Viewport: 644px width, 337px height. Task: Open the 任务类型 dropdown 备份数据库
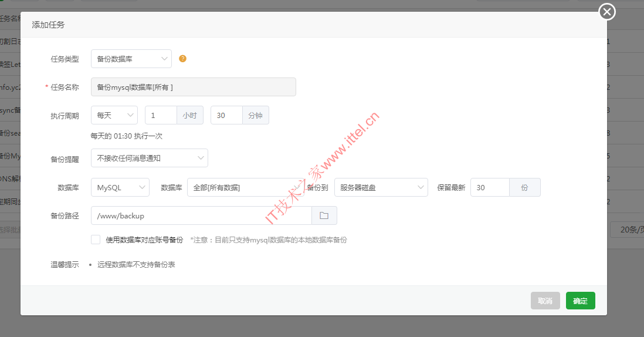click(131, 59)
